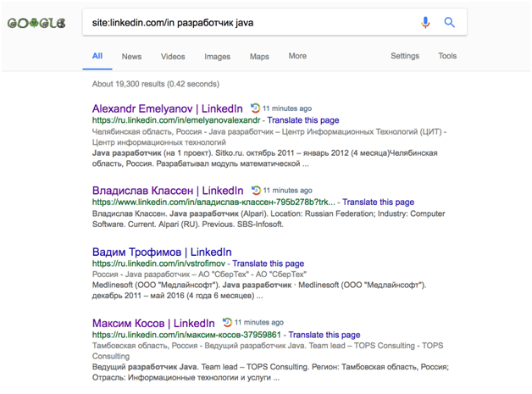Click the Google logo
This screenshot has width=532, height=394.
tap(36, 23)
